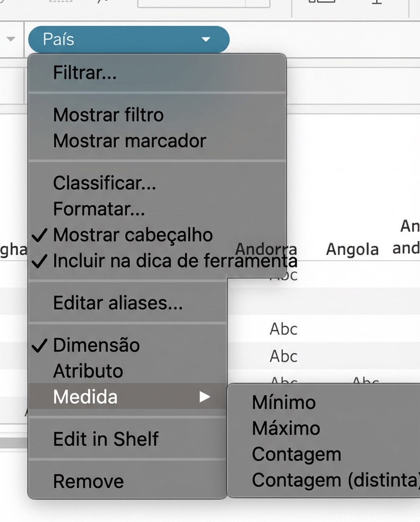Select Mostrar filtro
The width and height of the screenshot is (420, 522).
[107, 115]
